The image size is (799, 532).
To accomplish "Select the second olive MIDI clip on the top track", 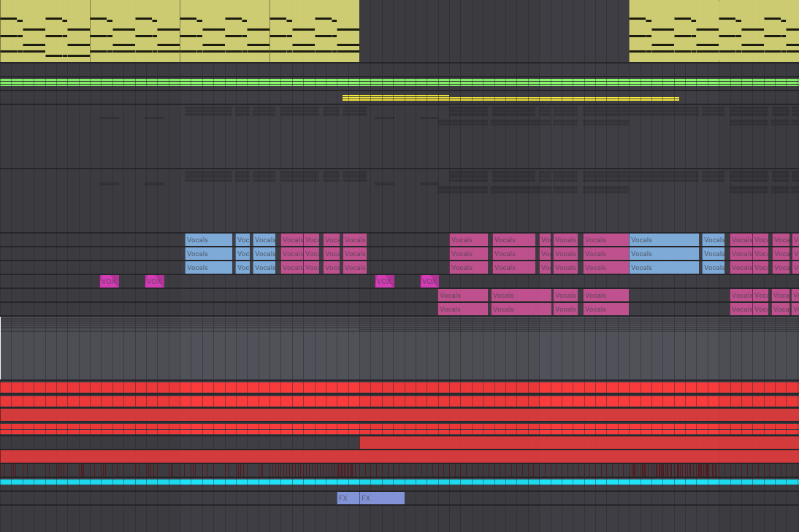I will [135, 31].
